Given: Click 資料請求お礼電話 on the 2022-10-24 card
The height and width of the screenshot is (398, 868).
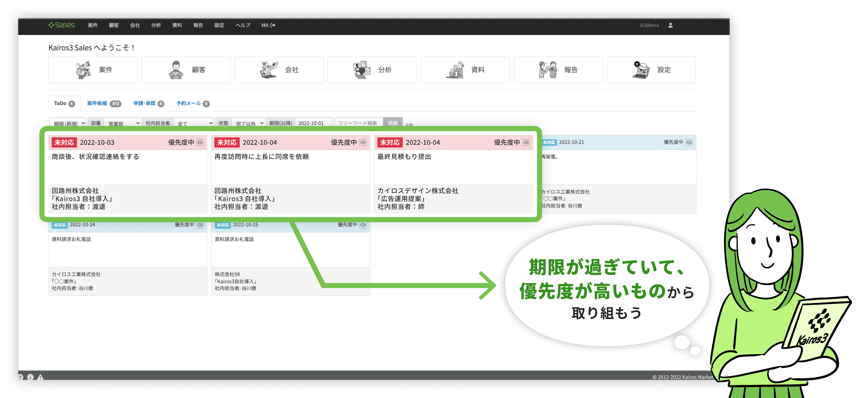Looking at the screenshot, I should pos(71,239).
